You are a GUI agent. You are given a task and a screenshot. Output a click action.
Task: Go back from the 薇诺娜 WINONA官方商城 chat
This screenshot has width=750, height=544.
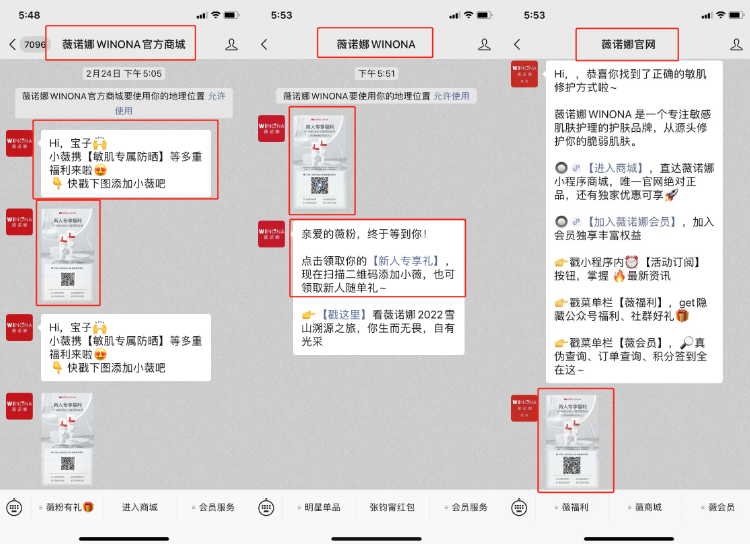coord(12,44)
